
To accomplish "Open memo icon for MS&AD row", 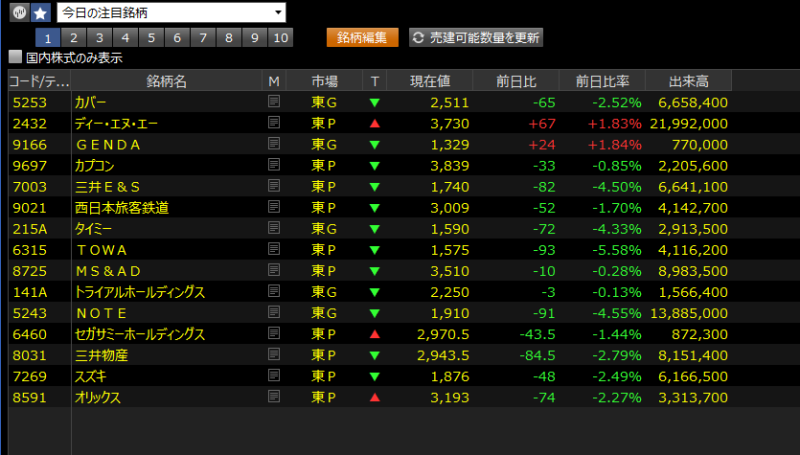I will pos(274,270).
